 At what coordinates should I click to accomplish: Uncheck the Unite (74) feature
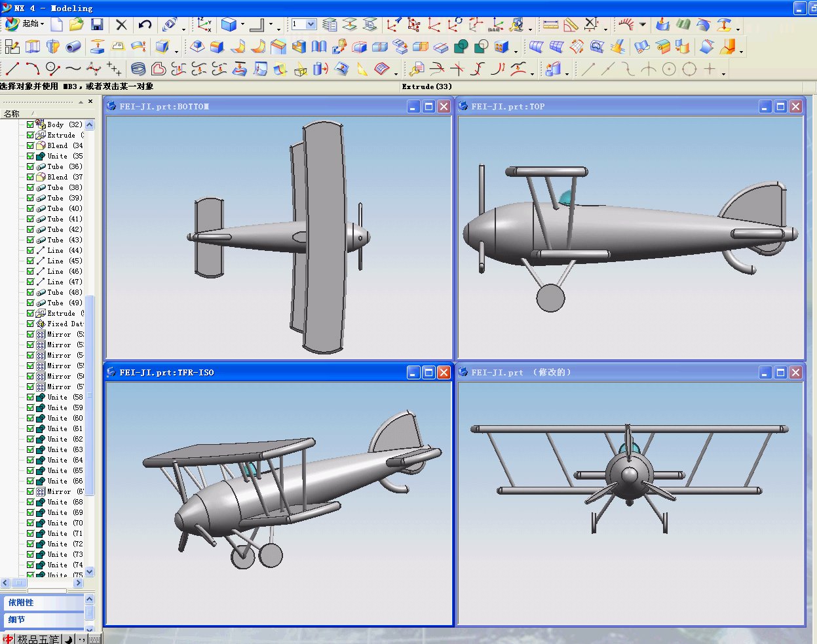pyautogui.click(x=30, y=565)
